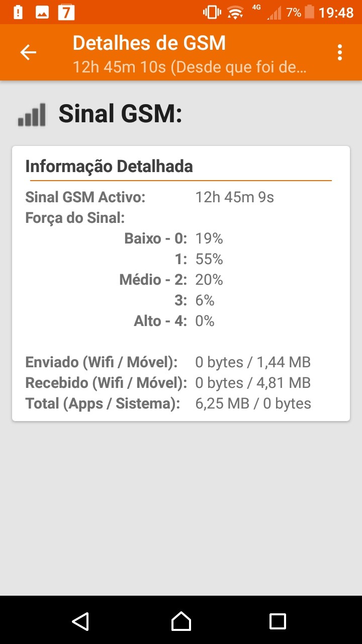This screenshot has width=362, height=644.
Task: Tap the Detalhes de GSM title
Action: [x=149, y=43]
